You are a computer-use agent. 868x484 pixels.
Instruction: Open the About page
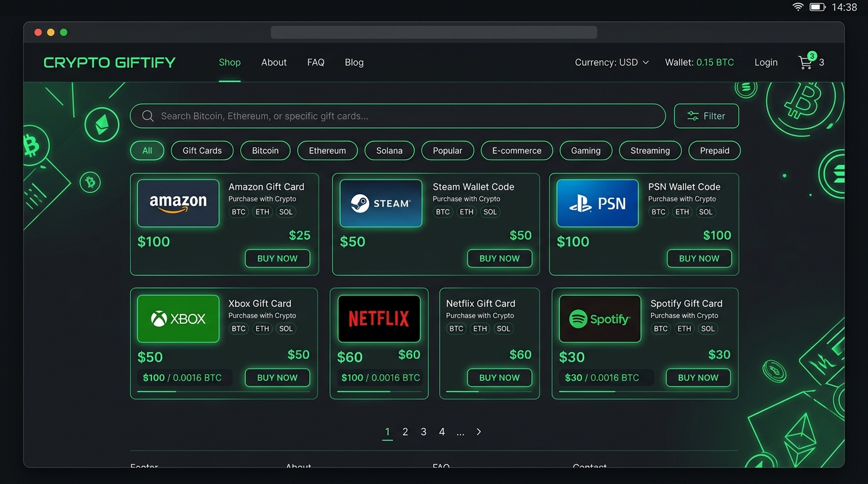[274, 62]
